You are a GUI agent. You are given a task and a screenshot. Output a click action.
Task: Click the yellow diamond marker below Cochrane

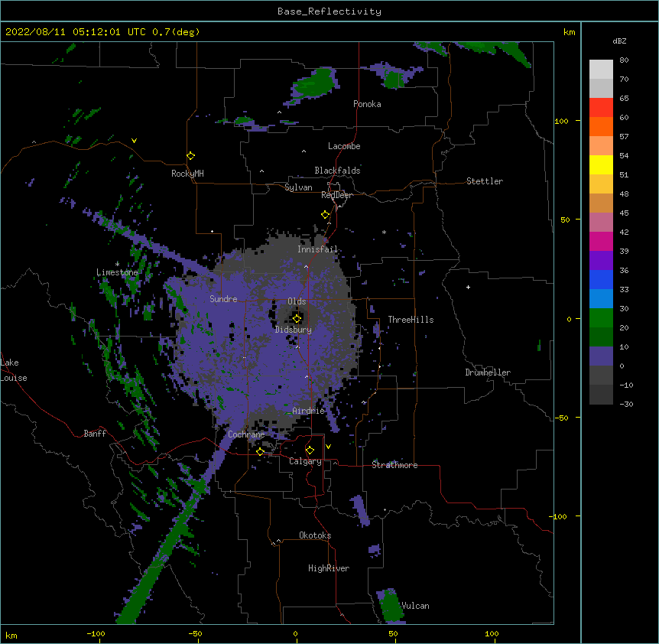260,451
